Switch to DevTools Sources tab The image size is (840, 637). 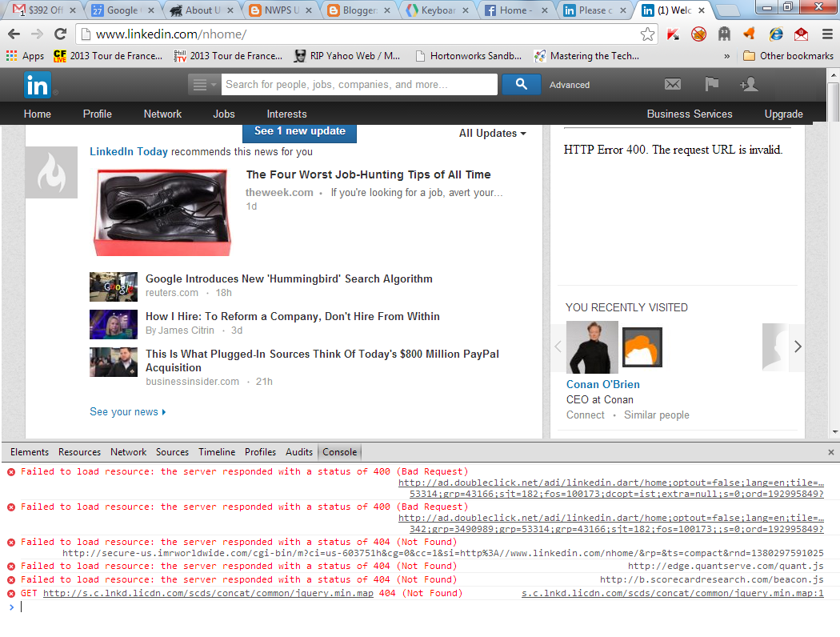[x=172, y=452]
